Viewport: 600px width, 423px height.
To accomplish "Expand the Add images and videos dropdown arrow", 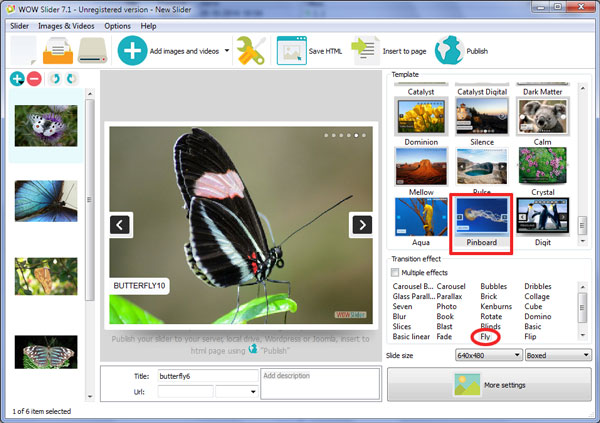I will click(x=227, y=51).
